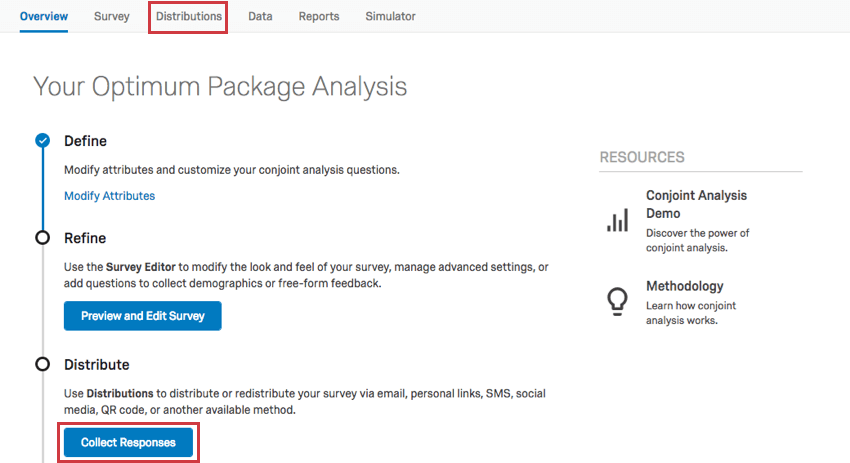The image size is (850, 463).
Task: Switch to the Overview tab
Action: point(44,17)
